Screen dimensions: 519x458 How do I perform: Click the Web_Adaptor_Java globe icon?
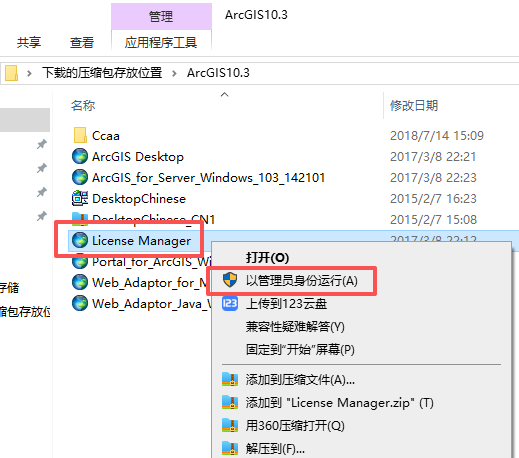click(x=80, y=303)
